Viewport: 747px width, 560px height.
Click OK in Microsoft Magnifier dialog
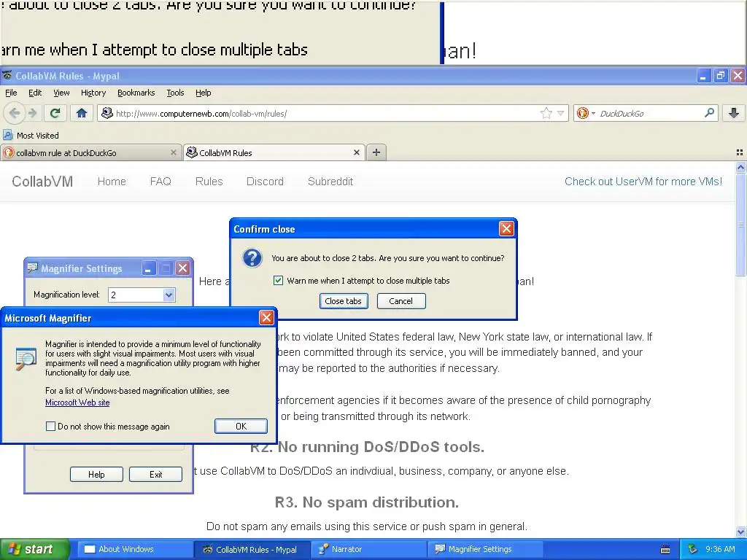coord(241,426)
